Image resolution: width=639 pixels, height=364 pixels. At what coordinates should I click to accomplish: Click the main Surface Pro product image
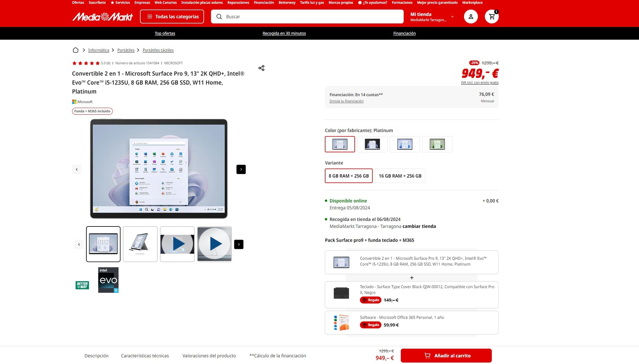click(159, 169)
